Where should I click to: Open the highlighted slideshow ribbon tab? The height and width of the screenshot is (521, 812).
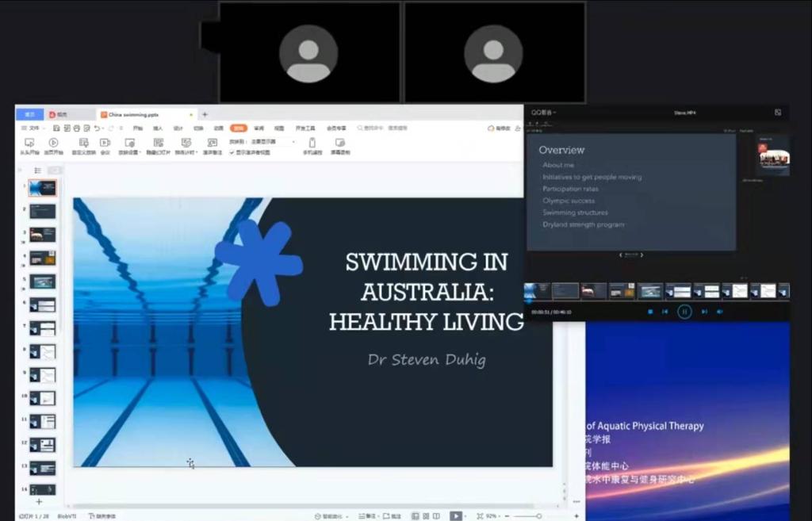click(x=239, y=128)
